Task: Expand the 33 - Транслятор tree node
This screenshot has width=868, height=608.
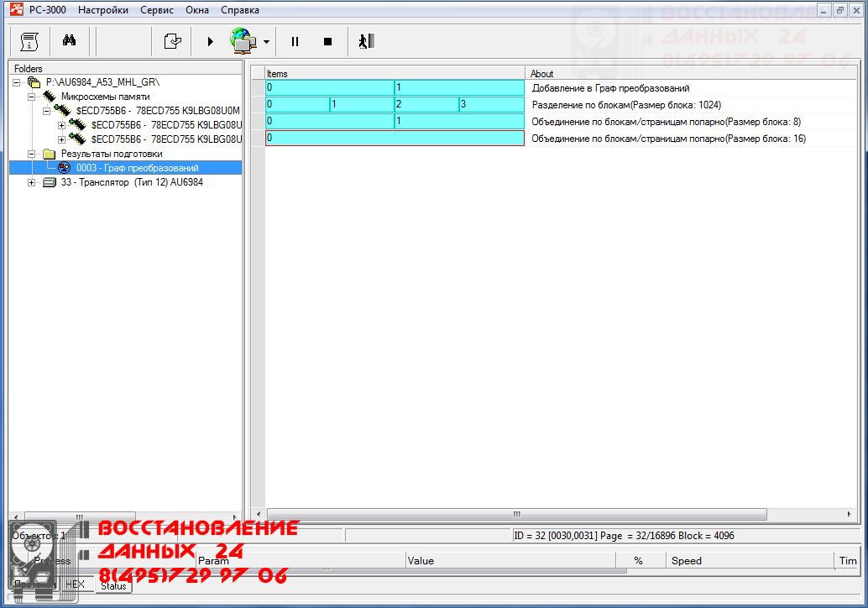Action: (x=32, y=182)
